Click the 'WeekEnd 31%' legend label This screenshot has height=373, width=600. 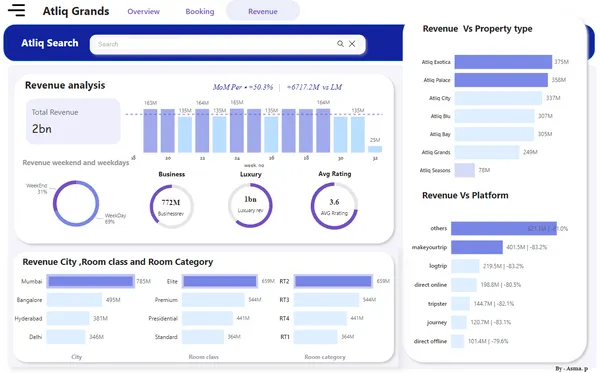point(37,189)
